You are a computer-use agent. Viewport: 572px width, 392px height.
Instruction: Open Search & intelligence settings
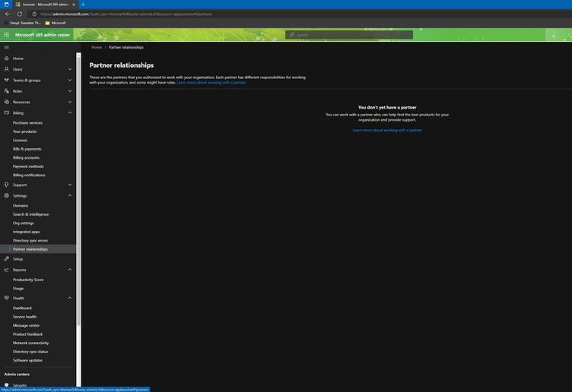point(30,214)
